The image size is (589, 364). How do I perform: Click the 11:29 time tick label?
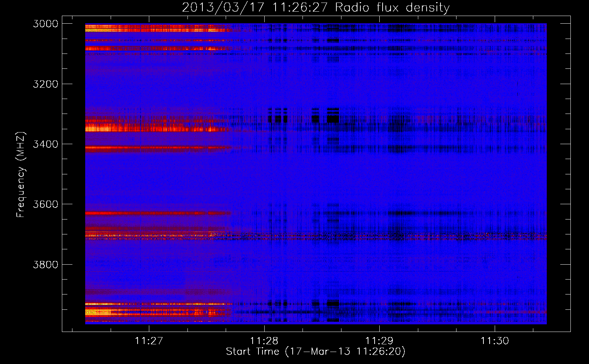(x=379, y=341)
